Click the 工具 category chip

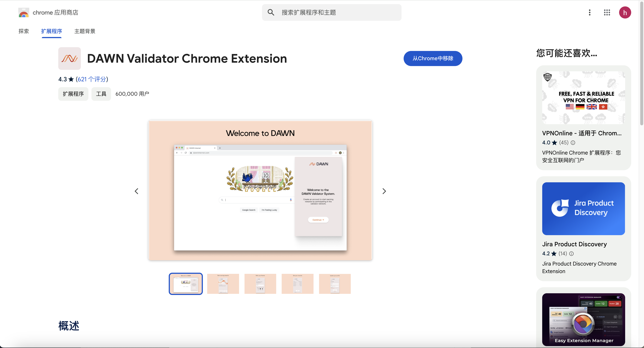click(x=101, y=94)
